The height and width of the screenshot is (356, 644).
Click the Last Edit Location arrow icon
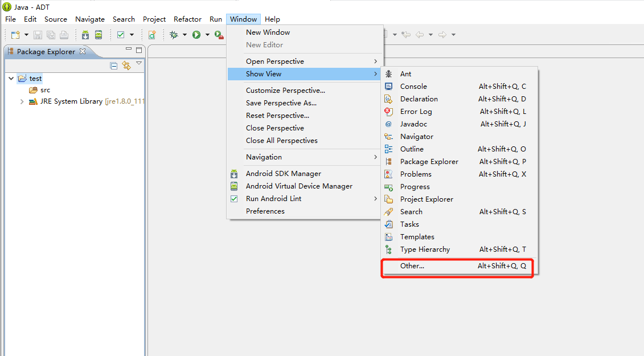click(406, 35)
